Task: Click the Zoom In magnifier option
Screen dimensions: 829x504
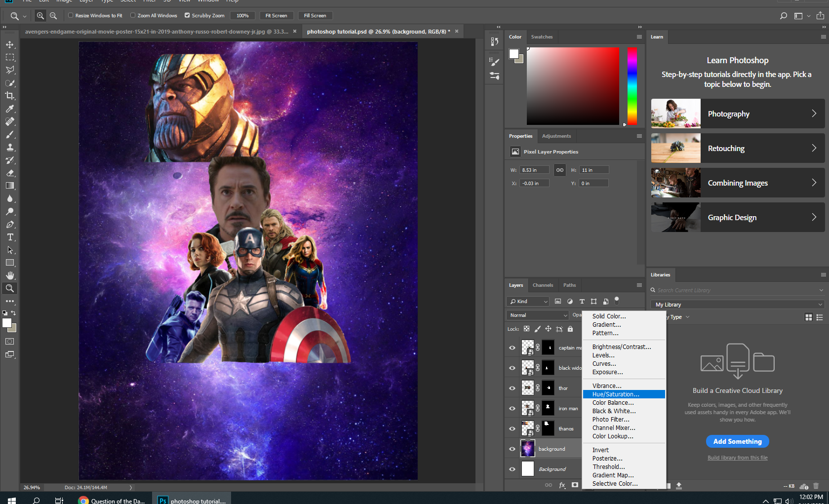Action: (40, 16)
